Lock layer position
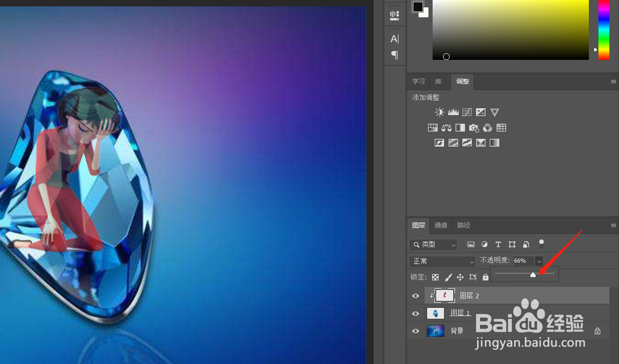Viewport: 619px width, 364px height. pyautogui.click(x=460, y=277)
